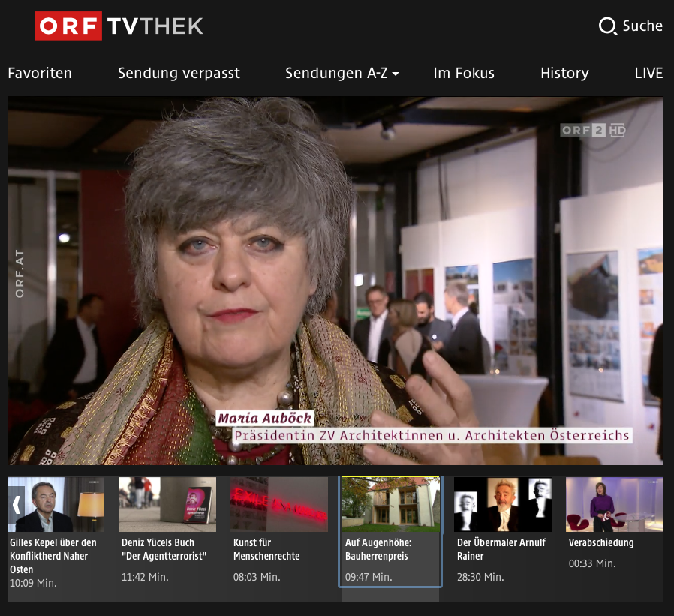The height and width of the screenshot is (616, 674).
Task: Select the Gilles Kepel interview thumbnail
Action: click(x=56, y=504)
